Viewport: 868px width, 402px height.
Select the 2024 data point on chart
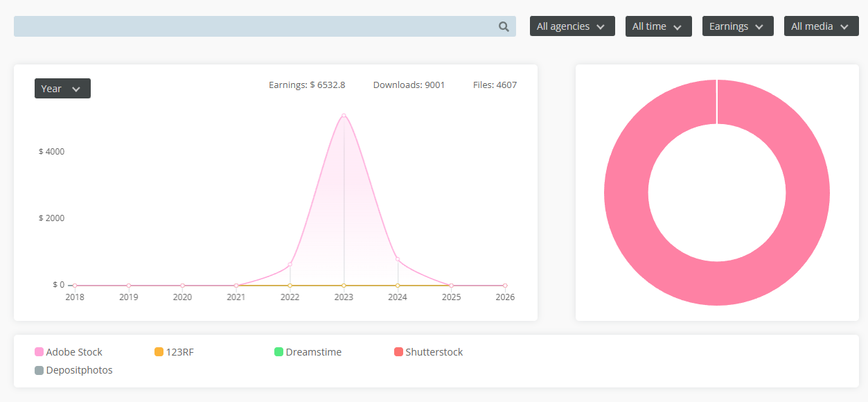click(x=398, y=259)
